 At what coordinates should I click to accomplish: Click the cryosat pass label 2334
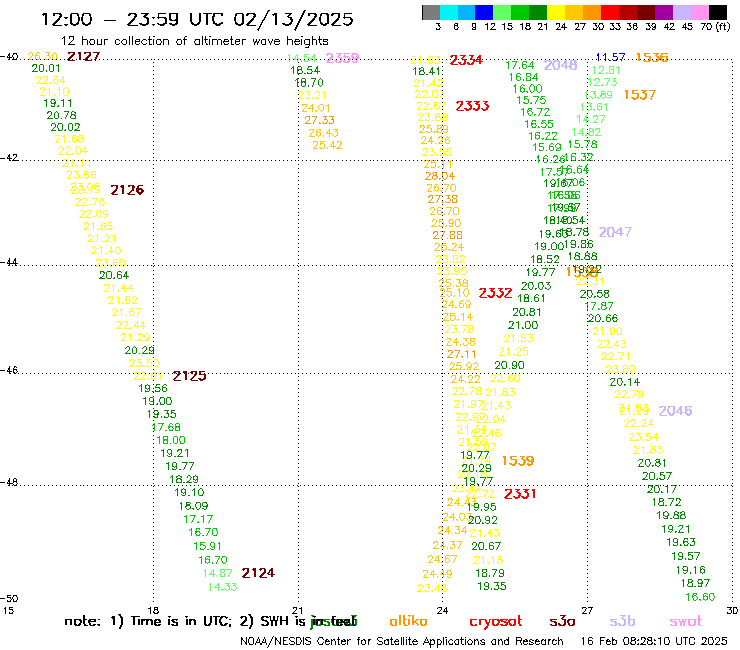(466, 60)
